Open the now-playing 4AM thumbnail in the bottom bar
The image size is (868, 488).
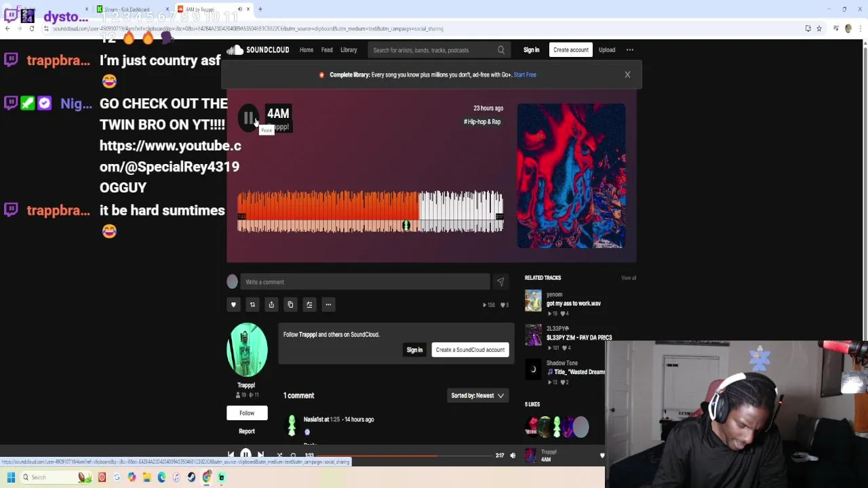(530, 455)
